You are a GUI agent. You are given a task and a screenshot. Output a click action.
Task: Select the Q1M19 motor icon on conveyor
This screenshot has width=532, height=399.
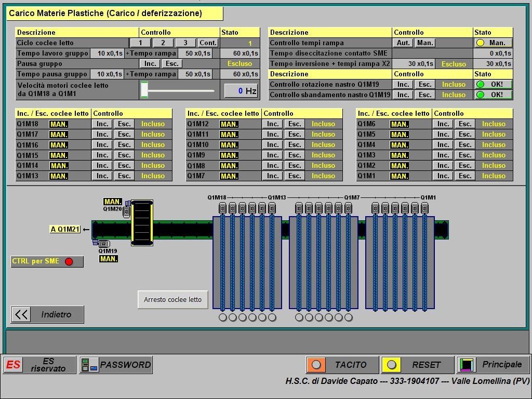tap(103, 243)
